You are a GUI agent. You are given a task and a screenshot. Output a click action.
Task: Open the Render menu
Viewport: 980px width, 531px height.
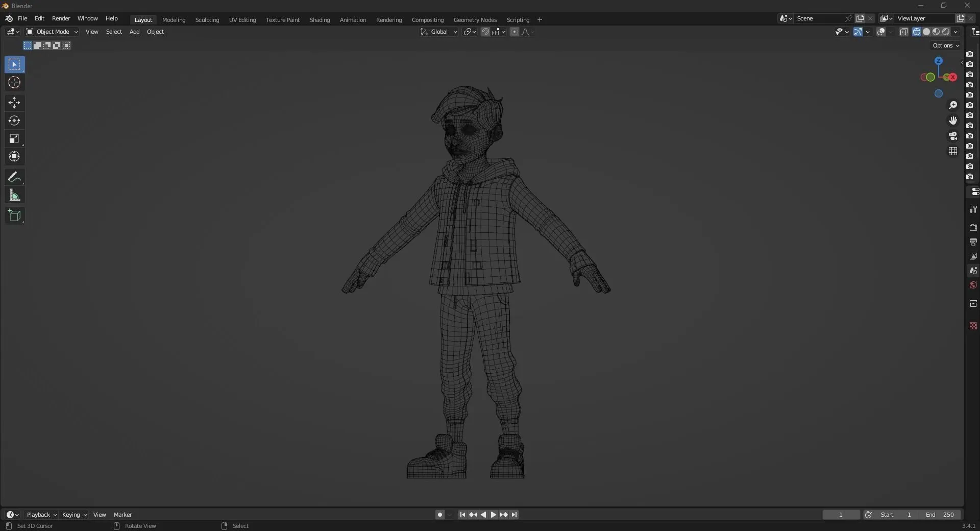click(61, 18)
